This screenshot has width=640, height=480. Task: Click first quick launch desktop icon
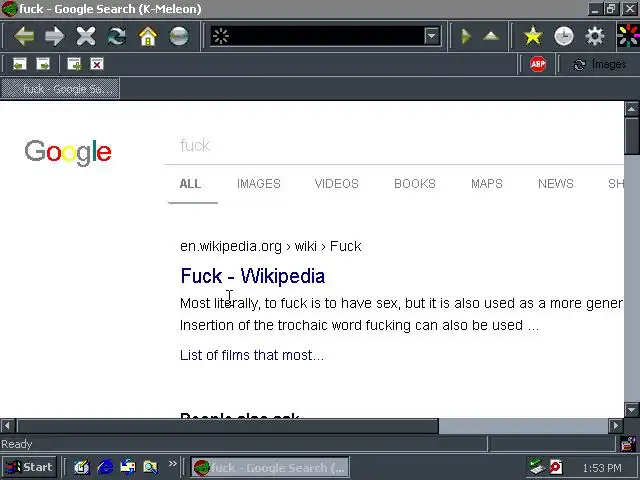click(82, 467)
